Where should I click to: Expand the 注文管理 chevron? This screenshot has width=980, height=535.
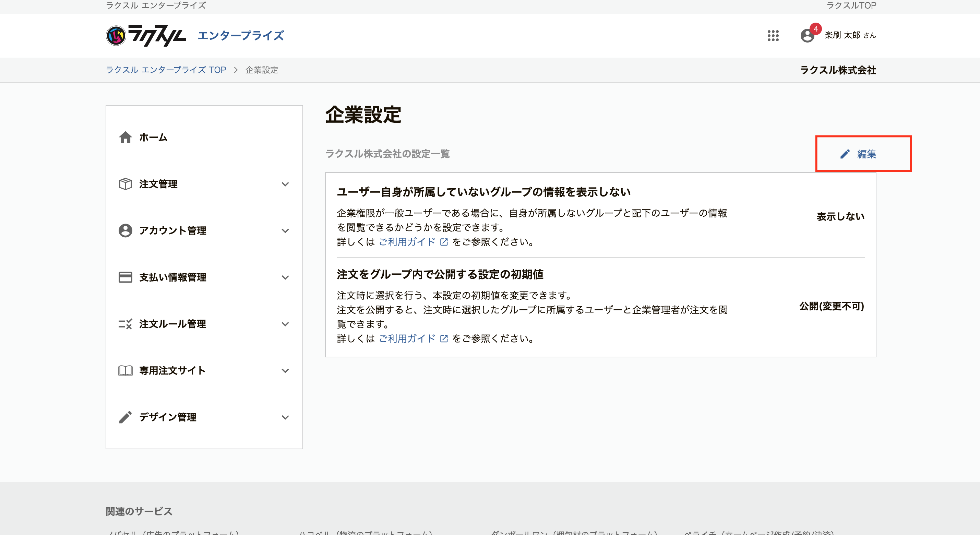285,184
